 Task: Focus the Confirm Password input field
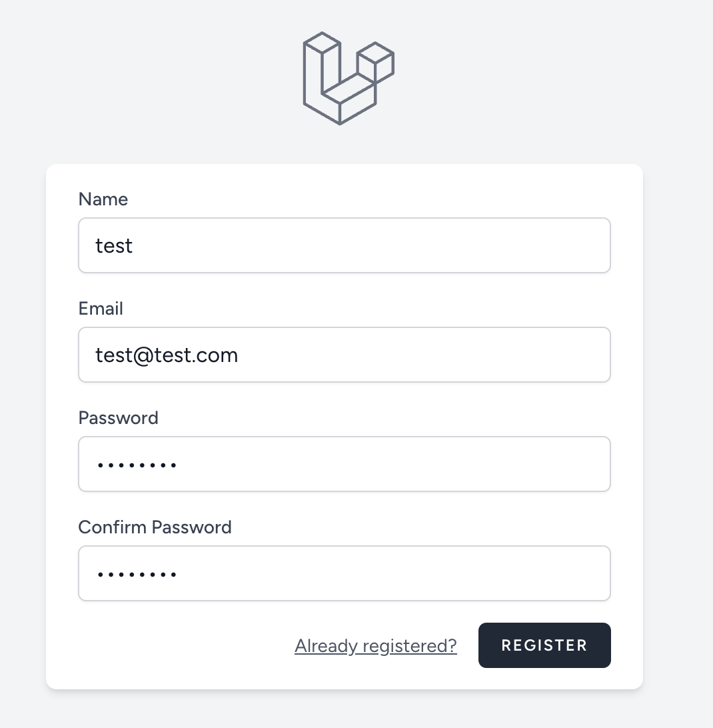click(344, 573)
